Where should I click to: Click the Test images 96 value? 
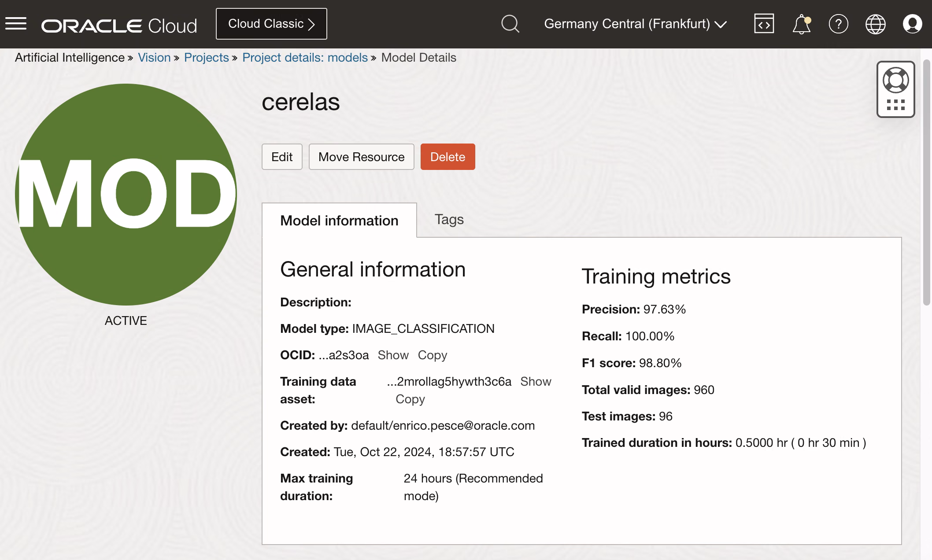click(666, 416)
